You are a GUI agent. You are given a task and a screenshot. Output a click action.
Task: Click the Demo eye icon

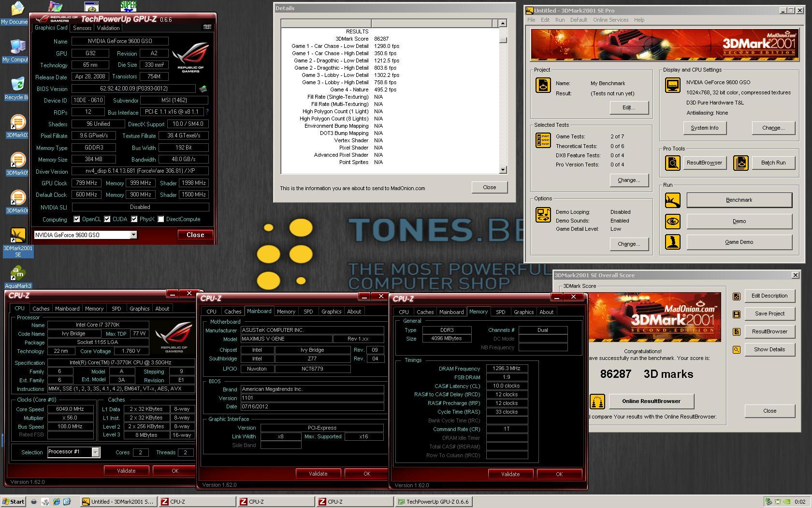pyautogui.click(x=673, y=222)
